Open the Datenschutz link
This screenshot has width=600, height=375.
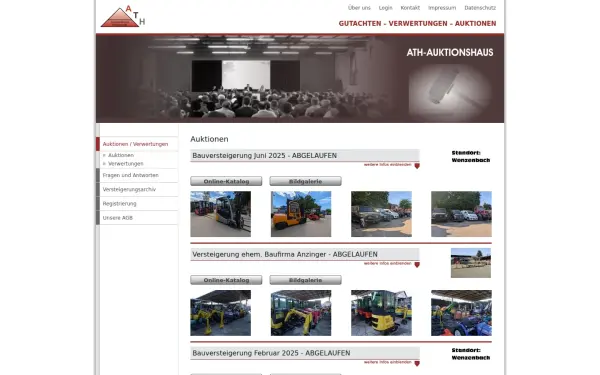coord(480,8)
